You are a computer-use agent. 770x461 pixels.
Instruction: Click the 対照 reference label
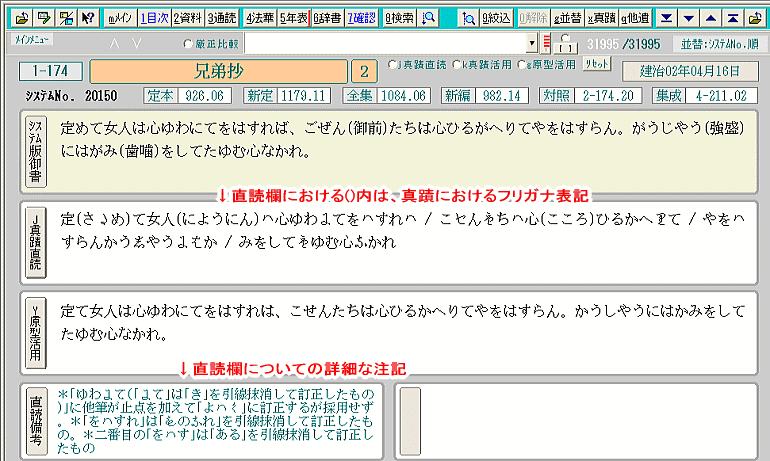(556, 95)
